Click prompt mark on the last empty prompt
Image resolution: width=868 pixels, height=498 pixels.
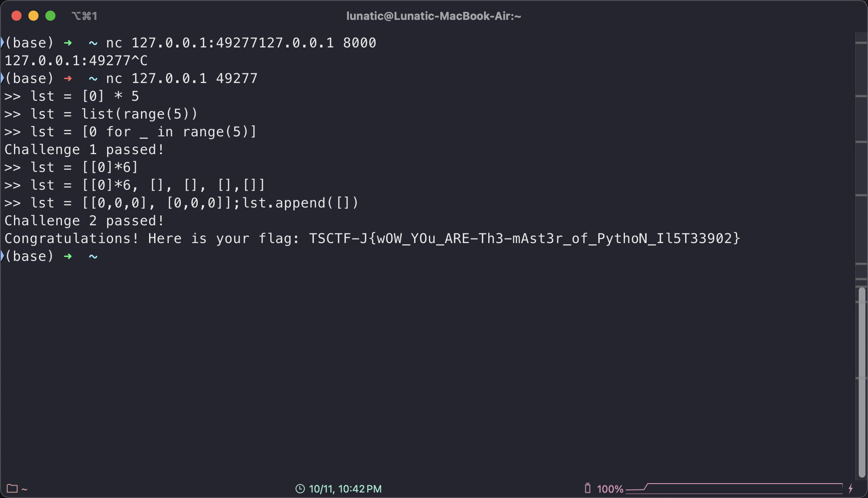pos(2,256)
